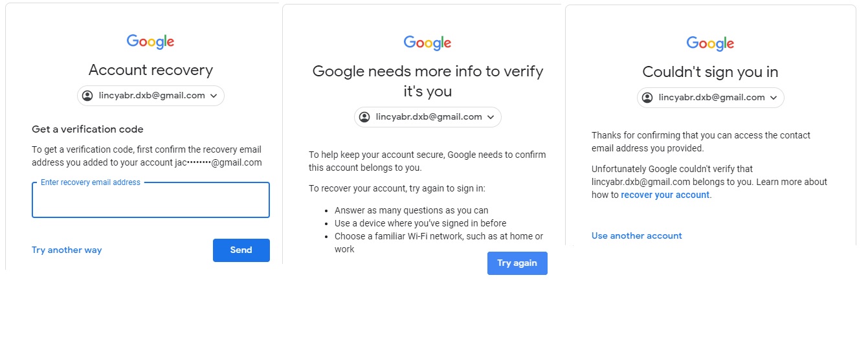Click the Account recovery heading
Image resolution: width=868 pixels, height=350 pixels.
click(151, 70)
